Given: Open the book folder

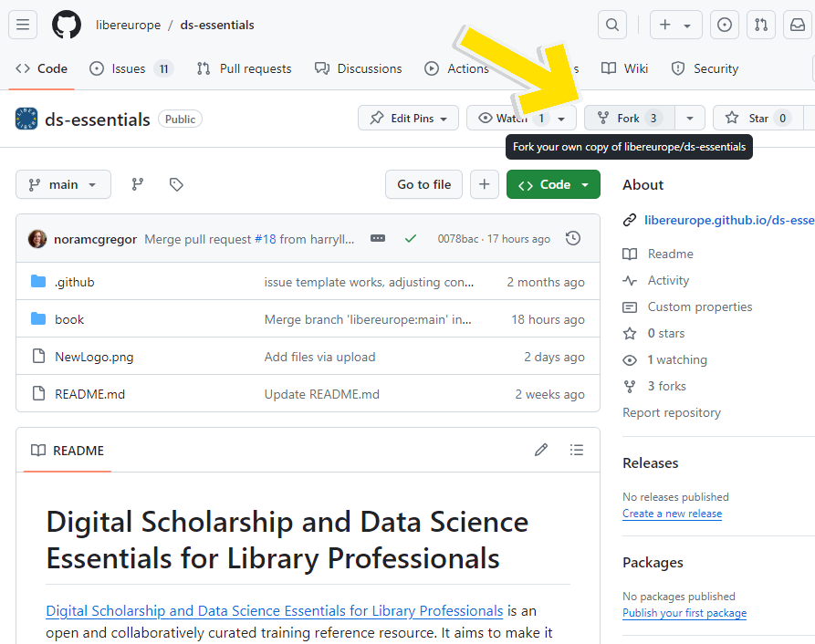Looking at the screenshot, I should tap(69, 319).
